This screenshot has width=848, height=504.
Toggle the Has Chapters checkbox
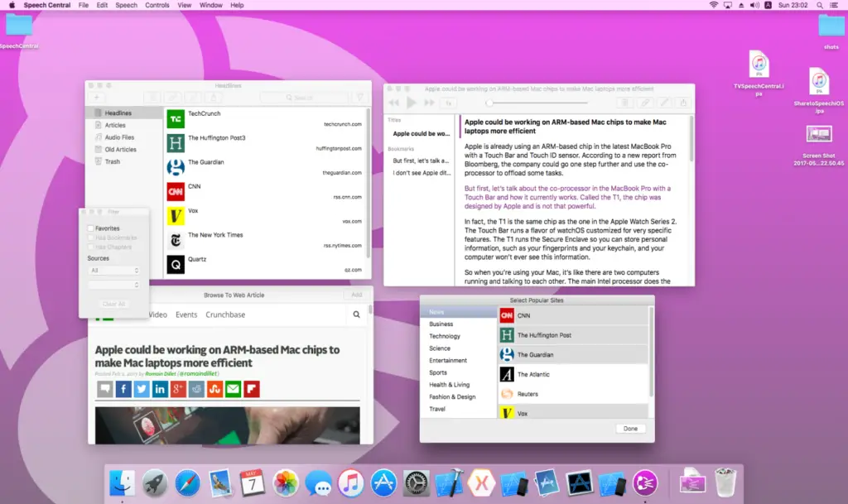[91, 247]
